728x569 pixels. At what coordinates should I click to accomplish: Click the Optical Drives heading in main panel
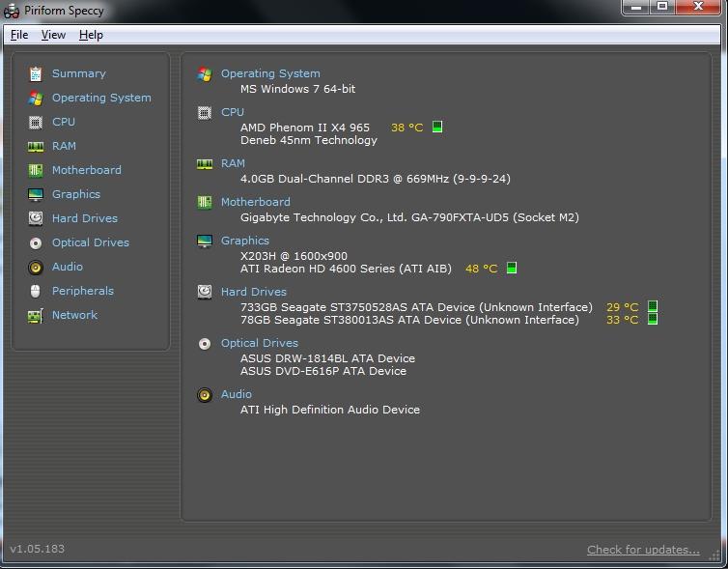tap(260, 343)
